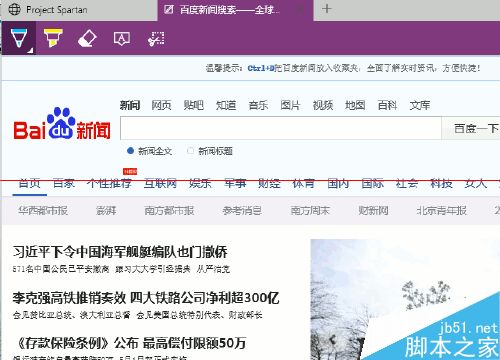Go to 国内 news section

(338, 183)
